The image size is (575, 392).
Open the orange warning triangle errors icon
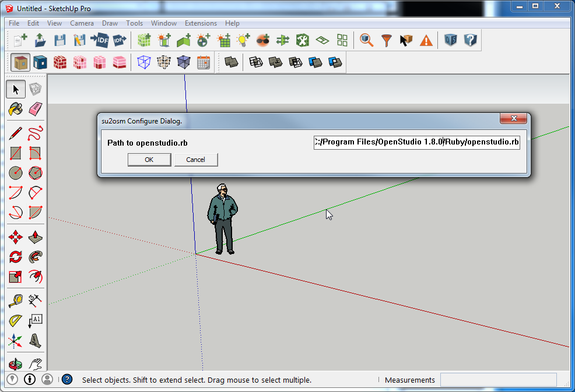[426, 40]
